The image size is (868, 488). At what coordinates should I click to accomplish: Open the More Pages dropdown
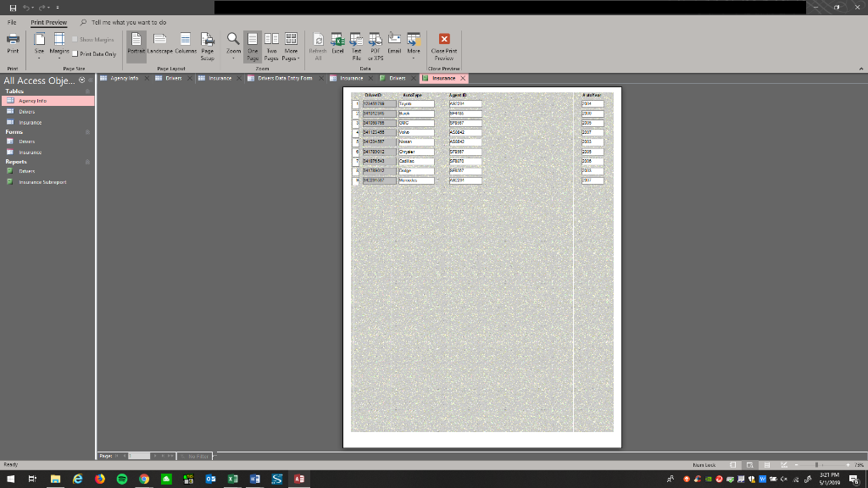pyautogui.click(x=291, y=47)
